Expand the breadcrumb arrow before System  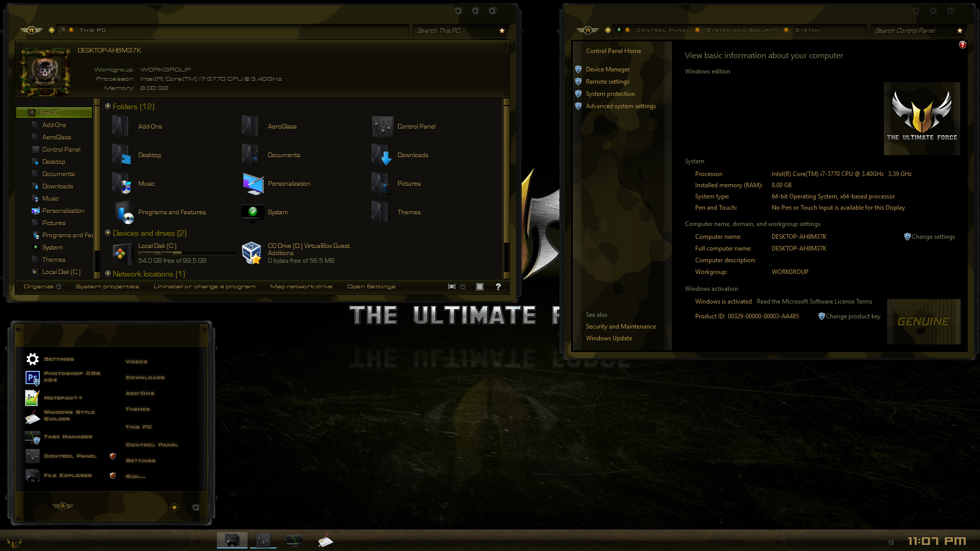(786, 30)
